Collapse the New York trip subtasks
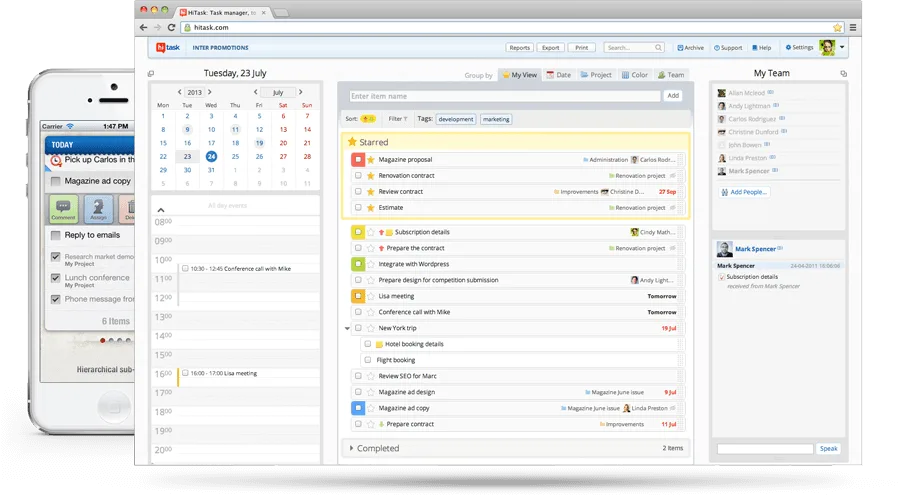Screen dimensions: 906x495 pos(347,328)
